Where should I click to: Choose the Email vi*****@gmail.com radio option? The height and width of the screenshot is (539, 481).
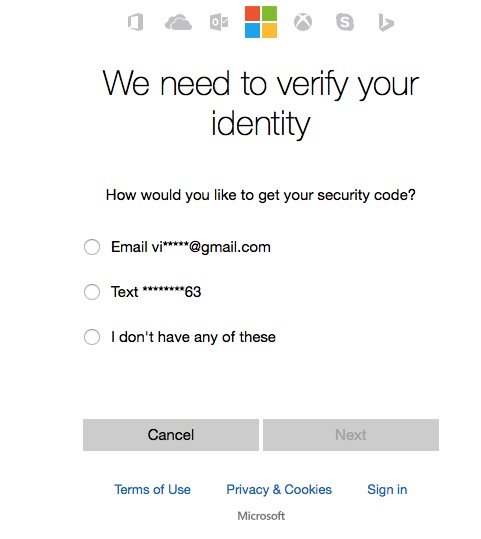click(92, 247)
